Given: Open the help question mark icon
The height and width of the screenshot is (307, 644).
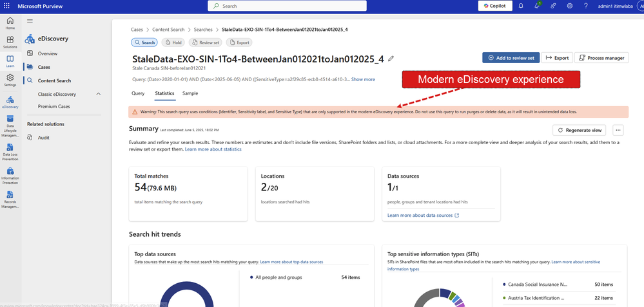Looking at the screenshot, I should click(x=586, y=6).
